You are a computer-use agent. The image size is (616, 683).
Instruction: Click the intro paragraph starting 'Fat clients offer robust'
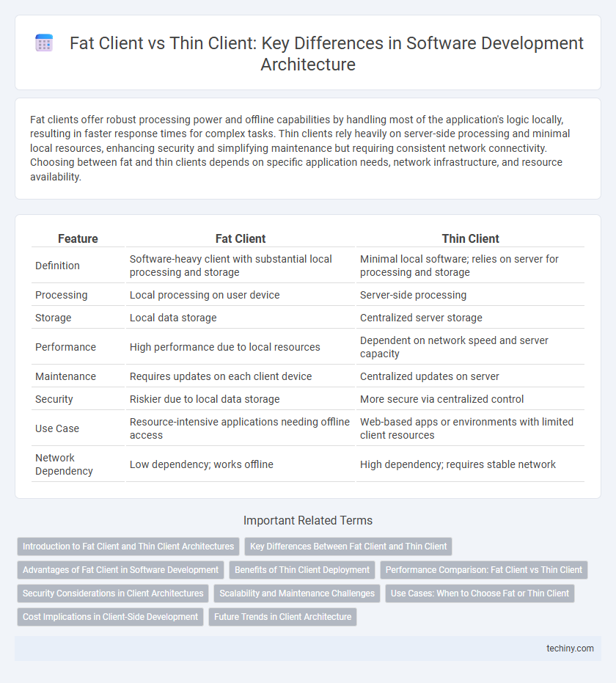[x=300, y=148]
